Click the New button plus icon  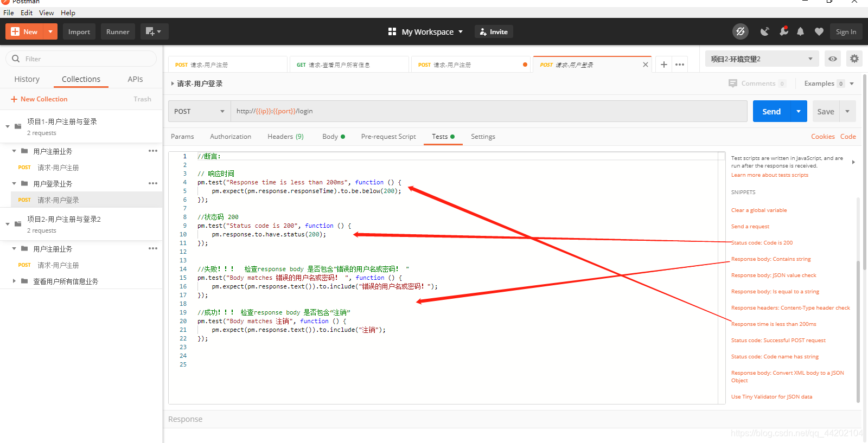click(15, 31)
